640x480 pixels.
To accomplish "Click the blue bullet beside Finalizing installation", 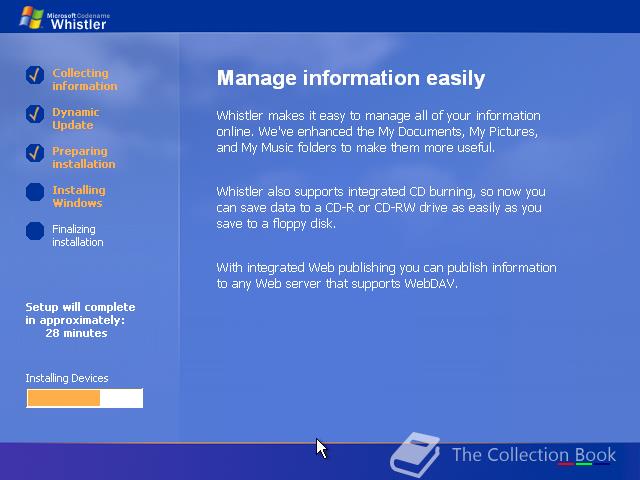I will pos(35,231).
